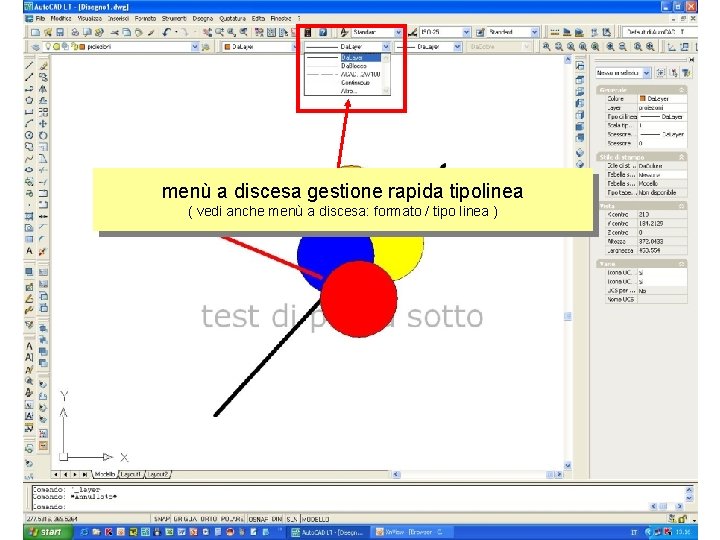Click the XnView Browser taskbar button
The height and width of the screenshot is (540, 720).
(412, 532)
